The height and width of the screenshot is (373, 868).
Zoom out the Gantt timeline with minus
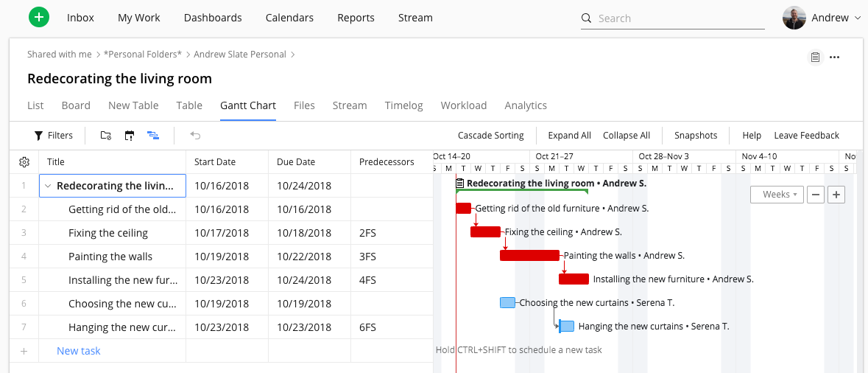[816, 195]
